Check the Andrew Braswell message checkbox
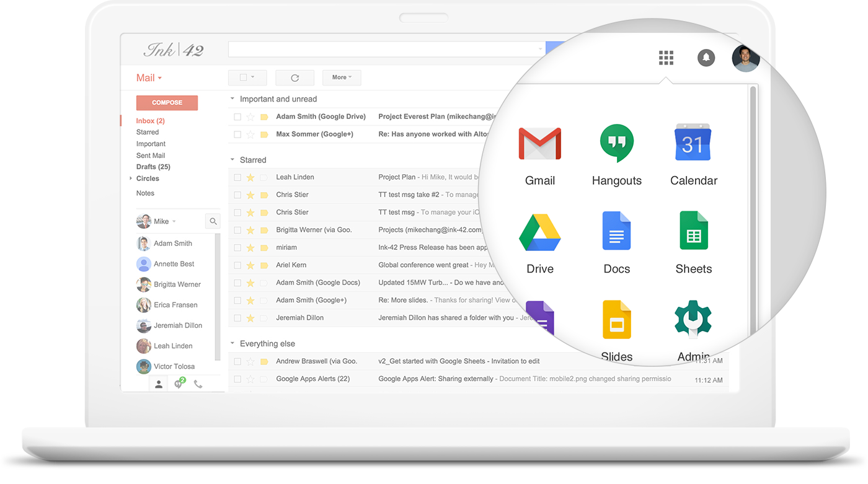Viewport: 868px width, 484px height. [x=237, y=361]
